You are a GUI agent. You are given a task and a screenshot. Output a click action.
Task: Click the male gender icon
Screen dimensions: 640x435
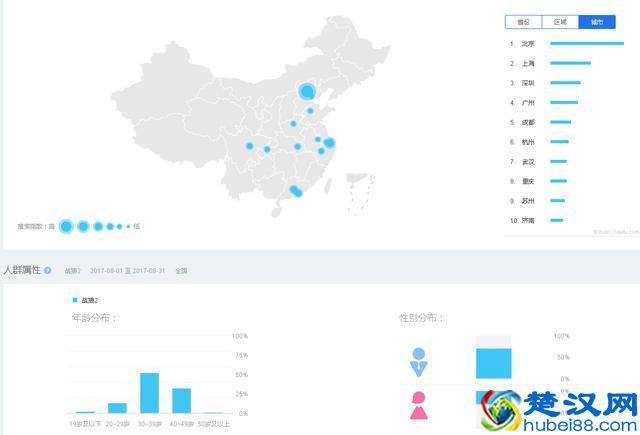coord(418,361)
